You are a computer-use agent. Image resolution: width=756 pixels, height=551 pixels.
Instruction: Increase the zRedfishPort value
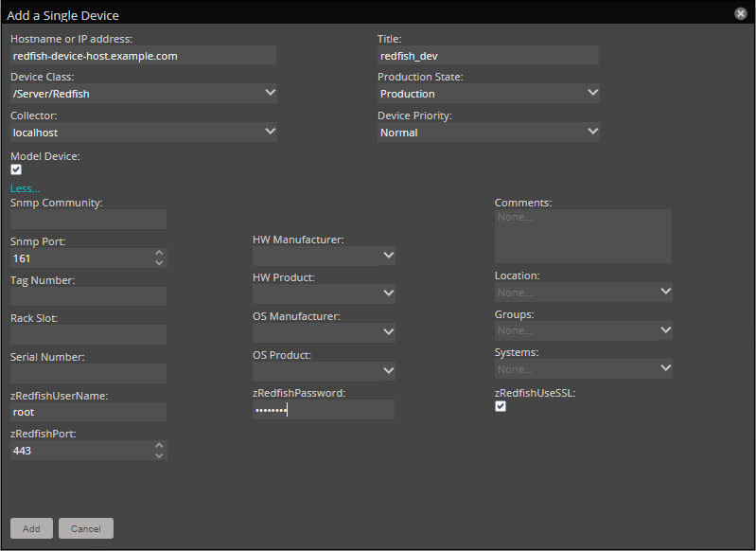click(x=159, y=445)
